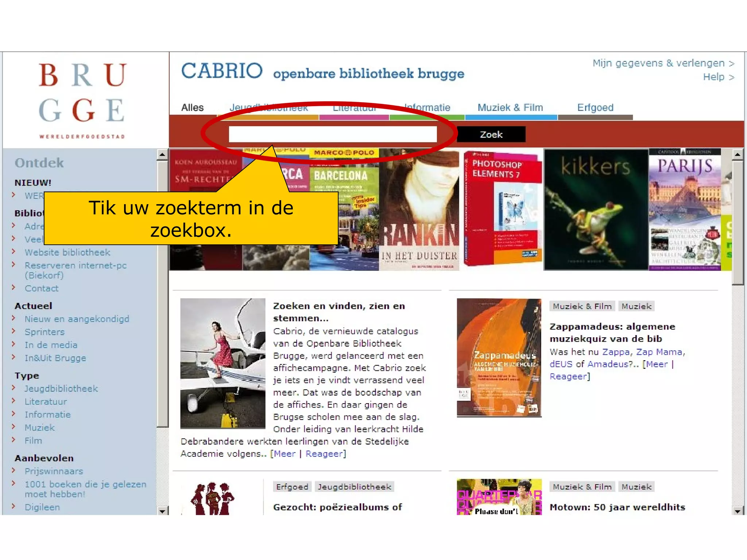
Task: Open Nieuw en aangekondigd sidebar link
Action: [x=77, y=319]
